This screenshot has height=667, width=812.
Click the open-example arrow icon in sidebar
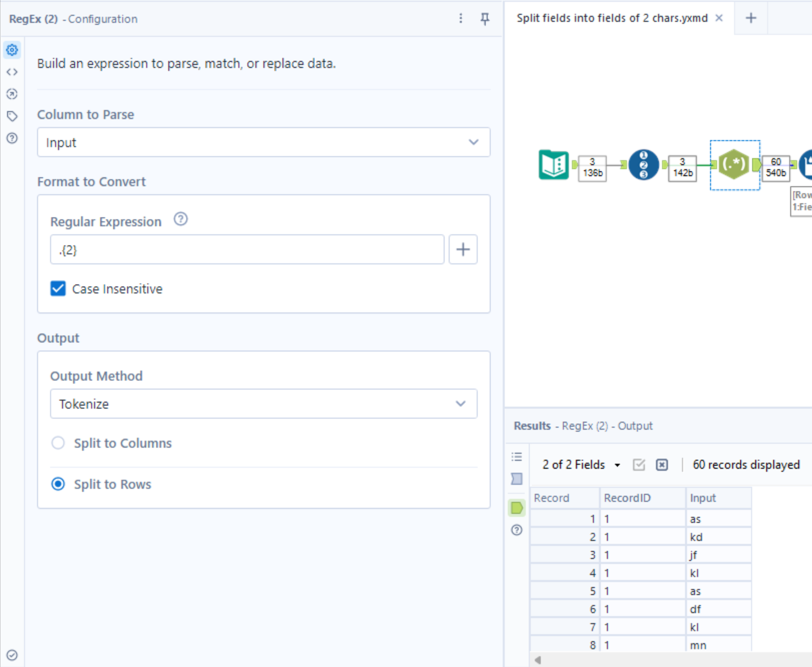[x=12, y=94]
